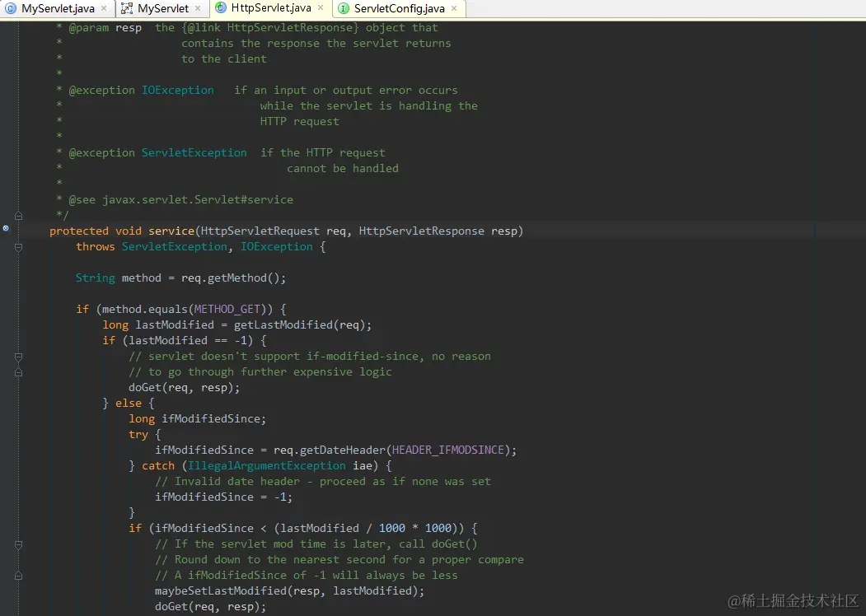Click fold marker at "A ifModifiedSince of -1" comment

18,575
